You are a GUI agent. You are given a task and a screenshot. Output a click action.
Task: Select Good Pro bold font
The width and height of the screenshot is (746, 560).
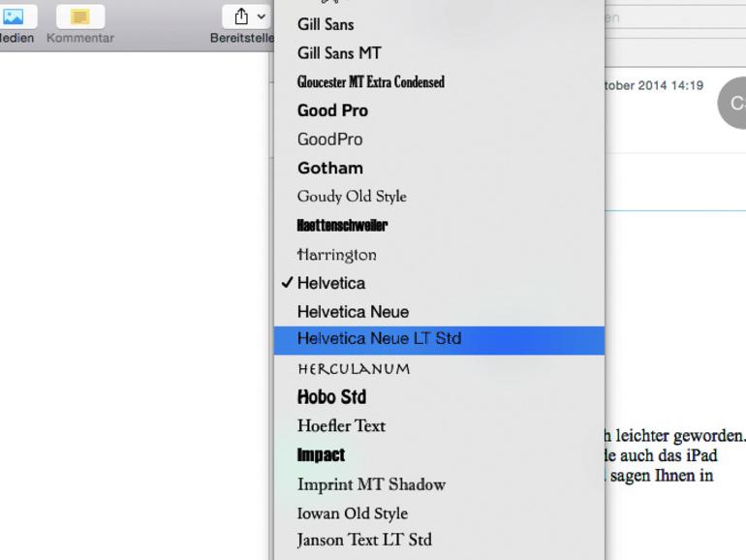tap(439, 110)
